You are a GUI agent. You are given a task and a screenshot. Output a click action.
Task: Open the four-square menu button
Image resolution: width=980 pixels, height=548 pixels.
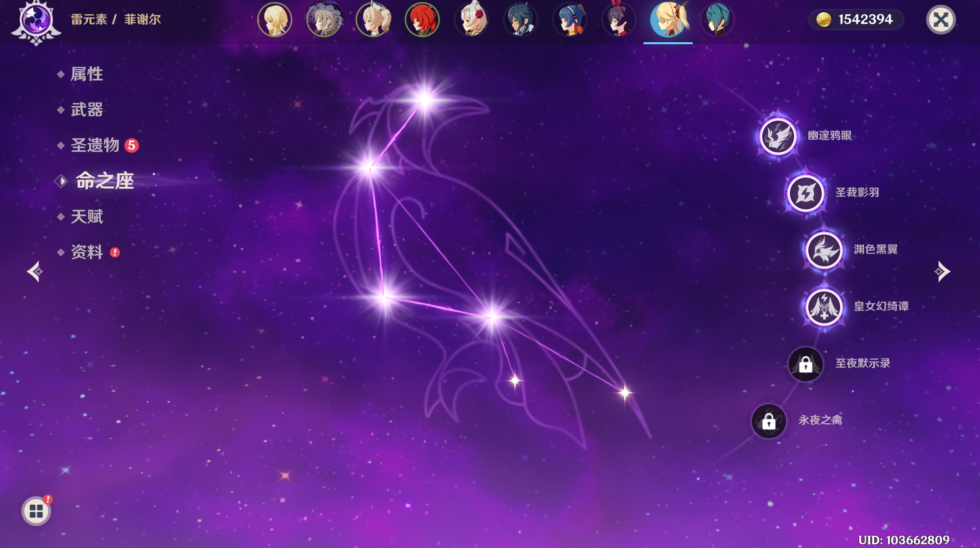pyautogui.click(x=36, y=511)
